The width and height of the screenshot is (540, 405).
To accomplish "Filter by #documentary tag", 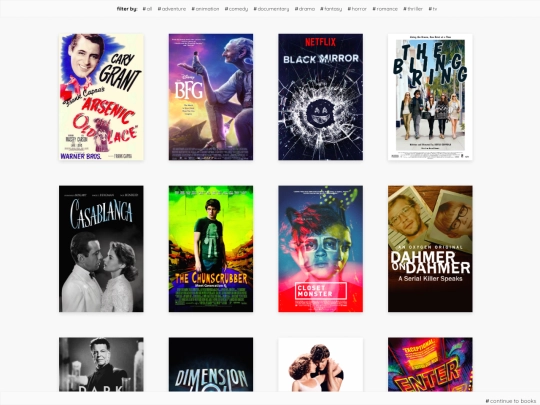I will pyautogui.click(x=271, y=9).
